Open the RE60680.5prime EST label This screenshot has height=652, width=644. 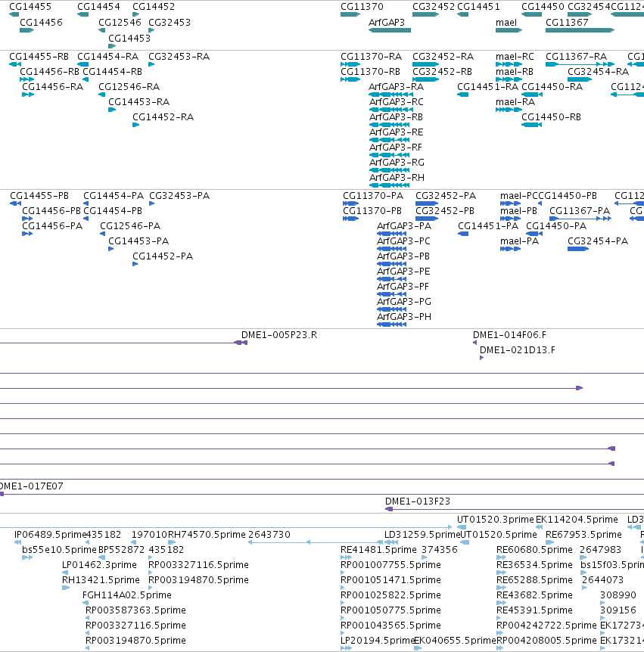tap(534, 550)
